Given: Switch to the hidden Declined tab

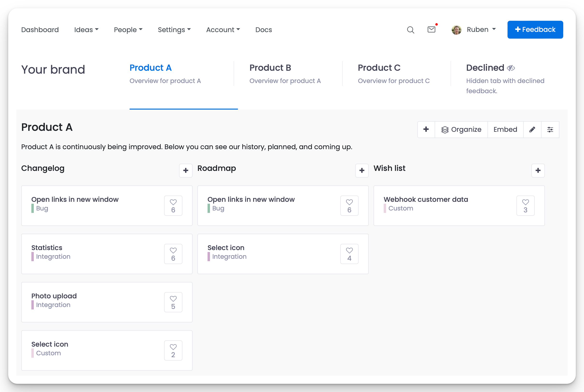Looking at the screenshot, I should point(485,68).
